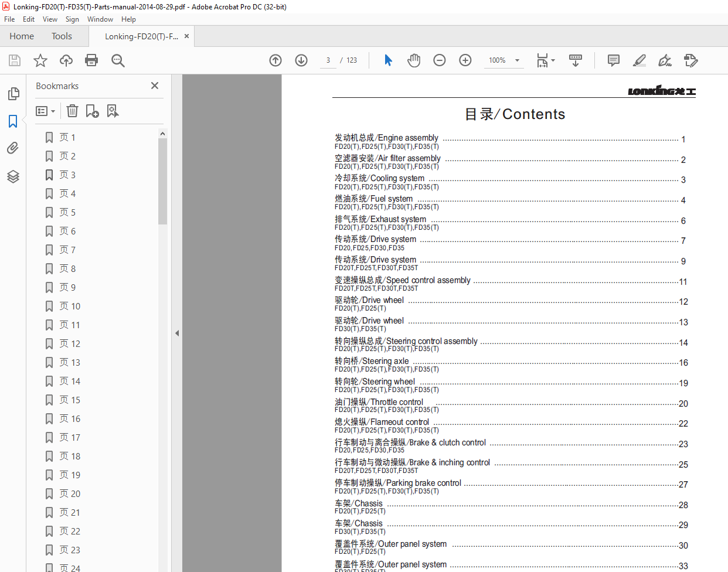Open the layers panel
Screen dimensions: 728x572
click(13, 176)
